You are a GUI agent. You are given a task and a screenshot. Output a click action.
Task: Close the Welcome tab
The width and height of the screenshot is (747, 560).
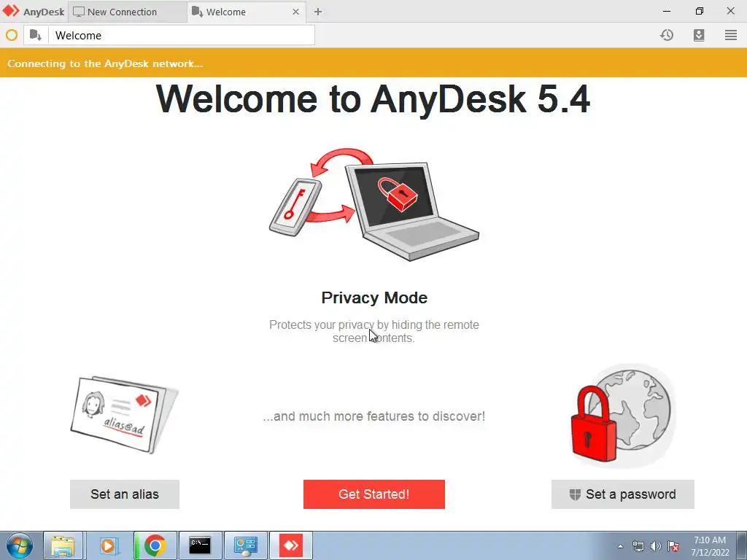coord(296,12)
